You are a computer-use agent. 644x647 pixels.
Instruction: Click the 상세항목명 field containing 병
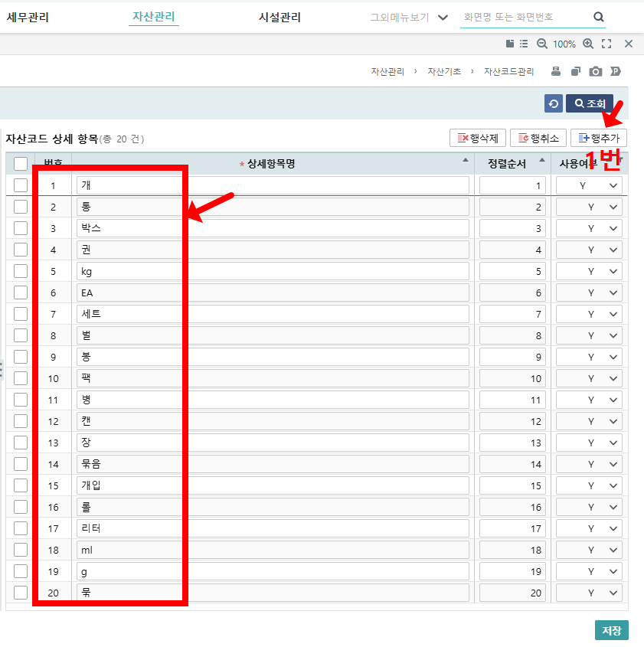[273, 400]
